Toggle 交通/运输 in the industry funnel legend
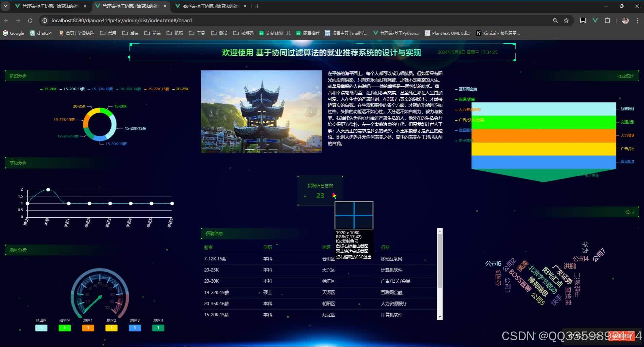 coord(465,99)
